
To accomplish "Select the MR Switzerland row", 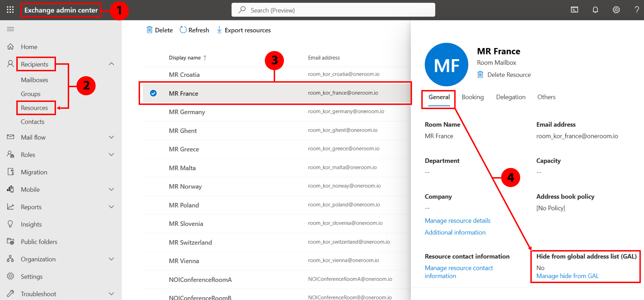I will tap(276, 242).
